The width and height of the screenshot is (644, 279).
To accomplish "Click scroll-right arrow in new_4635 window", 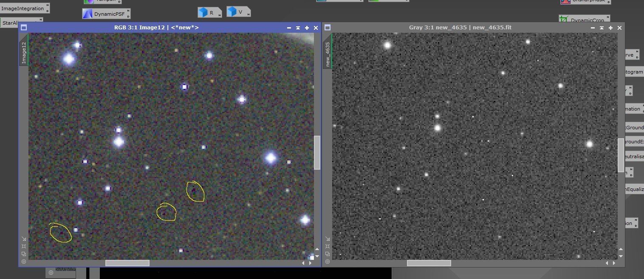I will 614,263.
